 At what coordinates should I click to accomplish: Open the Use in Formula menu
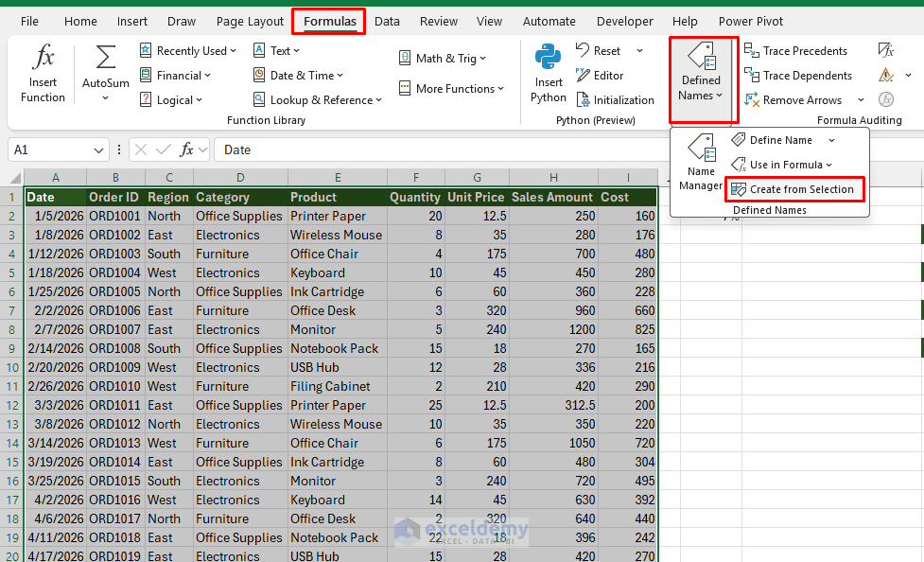point(782,166)
